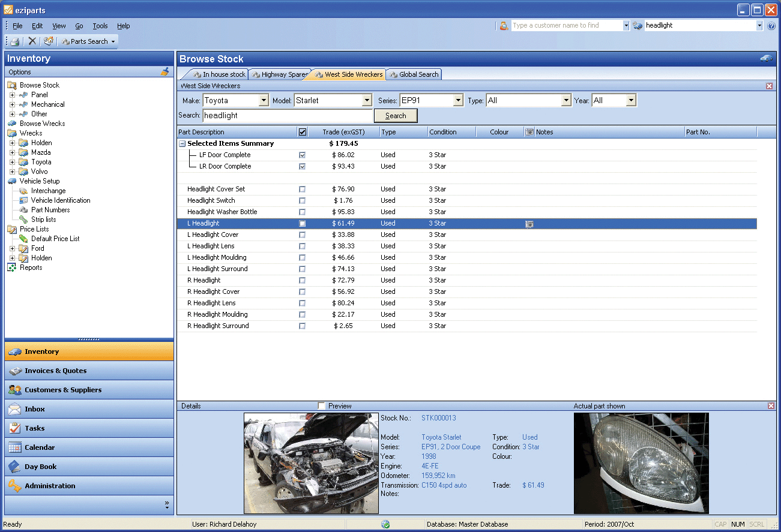Click the Search button

396,116
